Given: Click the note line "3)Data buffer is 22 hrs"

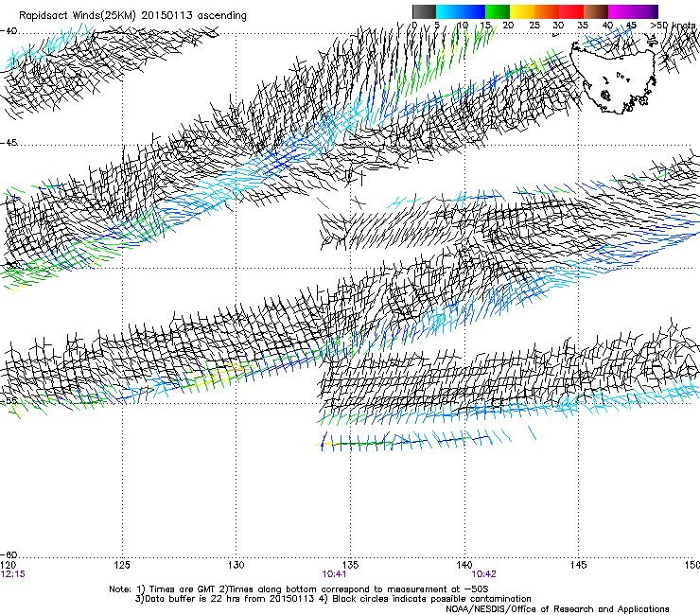Looking at the screenshot, I should pos(333,599).
